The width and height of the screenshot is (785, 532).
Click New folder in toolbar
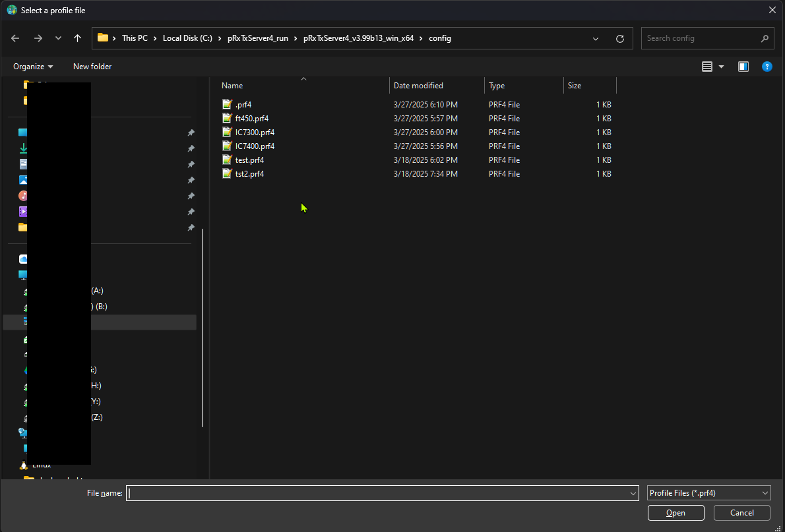[x=92, y=67]
